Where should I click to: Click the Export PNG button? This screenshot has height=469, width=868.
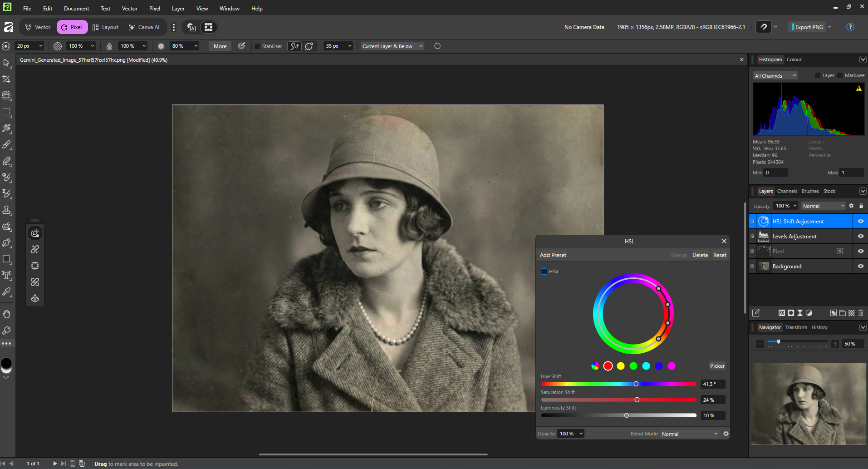pyautogui.click(x=809, y=27)
